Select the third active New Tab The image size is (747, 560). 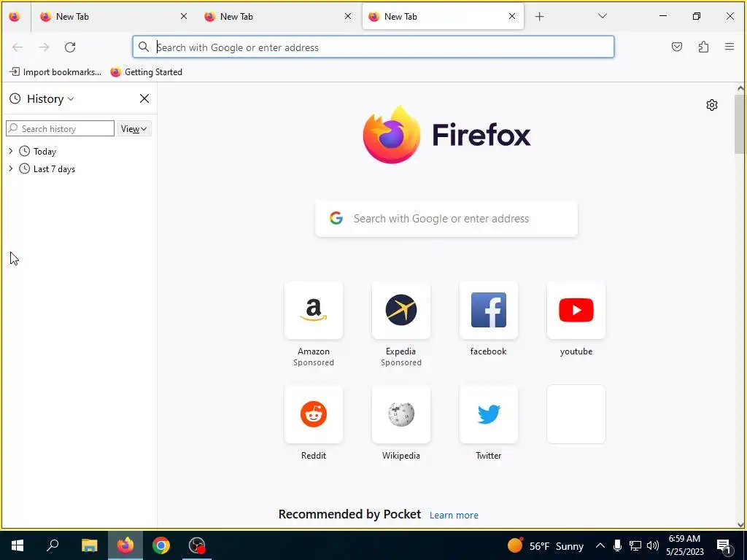443,17
